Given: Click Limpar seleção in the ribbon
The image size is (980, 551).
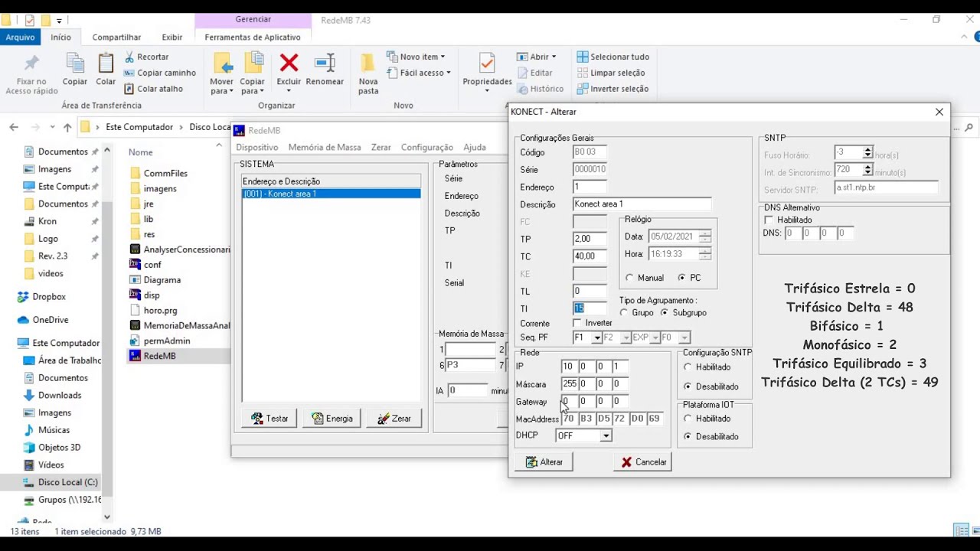Looking at the screenshot, I should (x=610, y=73).
